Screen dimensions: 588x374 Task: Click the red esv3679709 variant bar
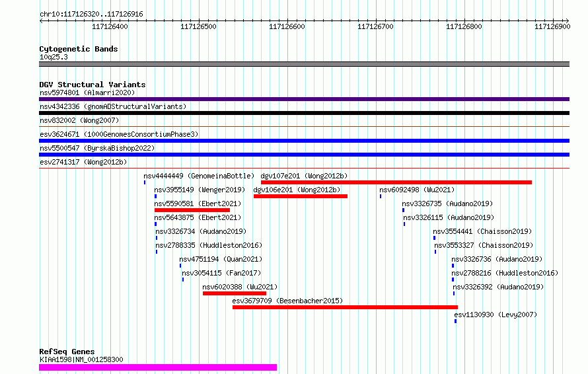click(345, 307)
